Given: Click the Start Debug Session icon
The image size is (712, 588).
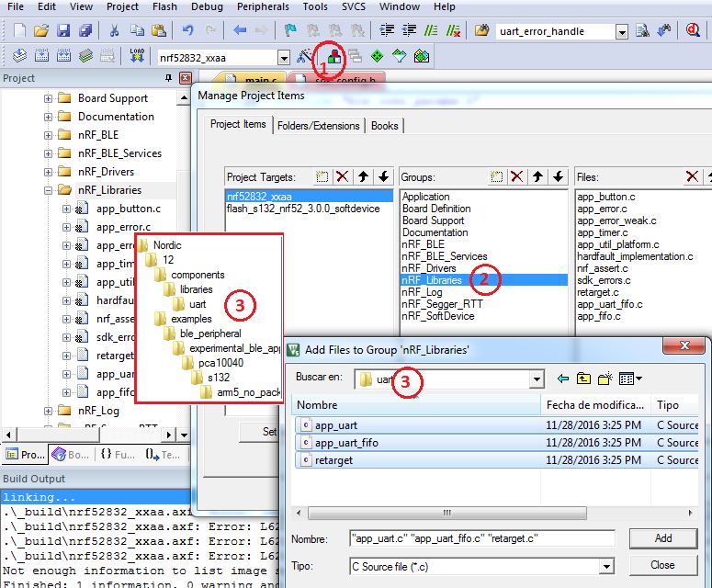Looking at the screenshot, I should (693, 31).
